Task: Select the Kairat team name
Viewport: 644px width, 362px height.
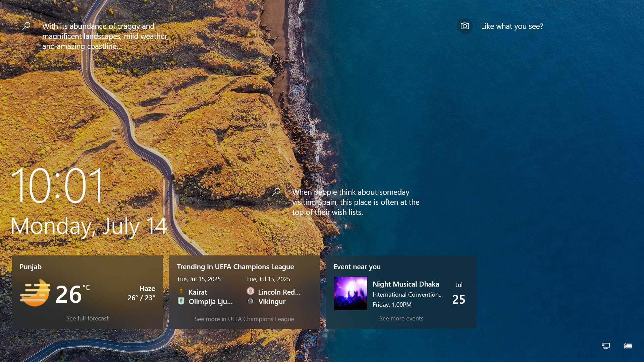Action: [x=198, y=292]
